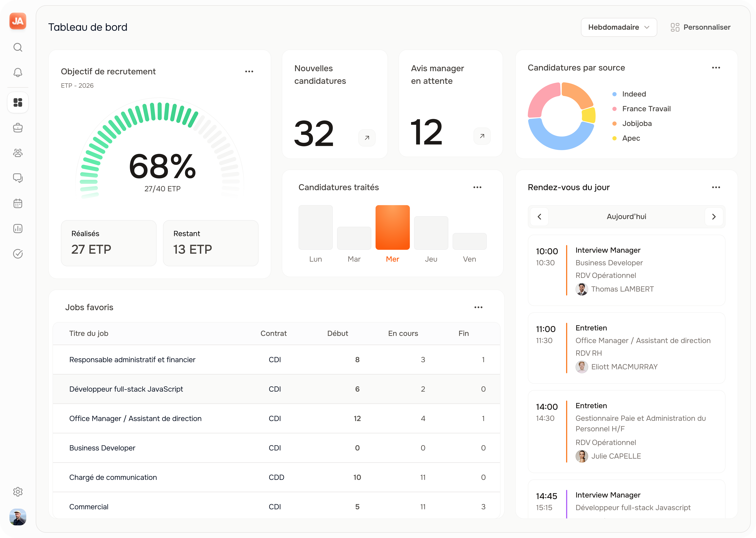Screen dimensions: 756x538
Task: Open search from sidebar magnifier icon
Action: pyautogui.click(x=18, y=47)
